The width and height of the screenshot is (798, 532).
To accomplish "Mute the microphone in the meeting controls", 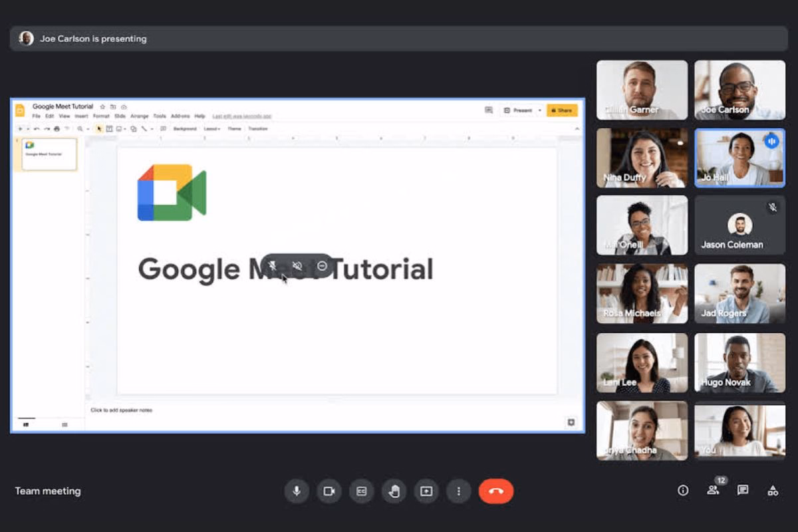I will pos(297,491).
